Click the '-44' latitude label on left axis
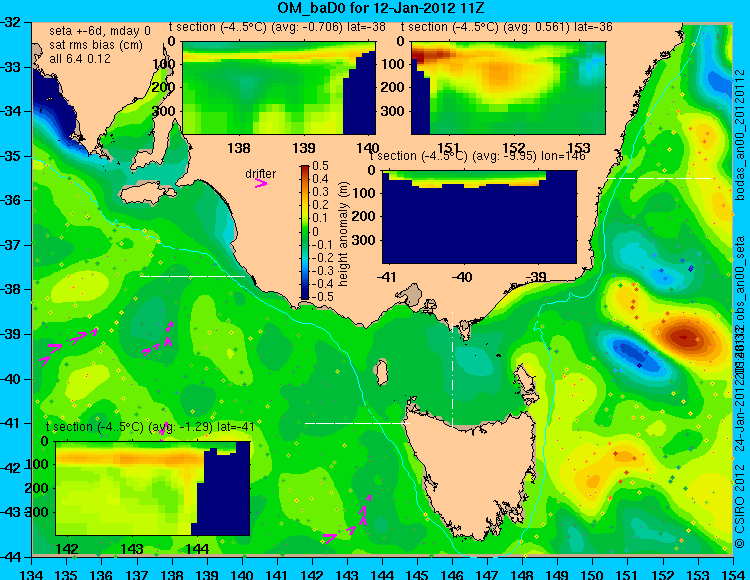The width and height of the screenshot is (750, 580). 11,557
